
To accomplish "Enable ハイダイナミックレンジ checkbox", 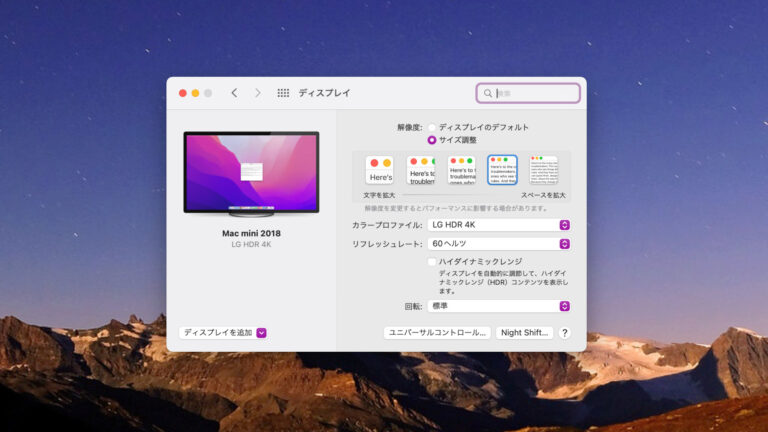I will [x=432, y=262].
